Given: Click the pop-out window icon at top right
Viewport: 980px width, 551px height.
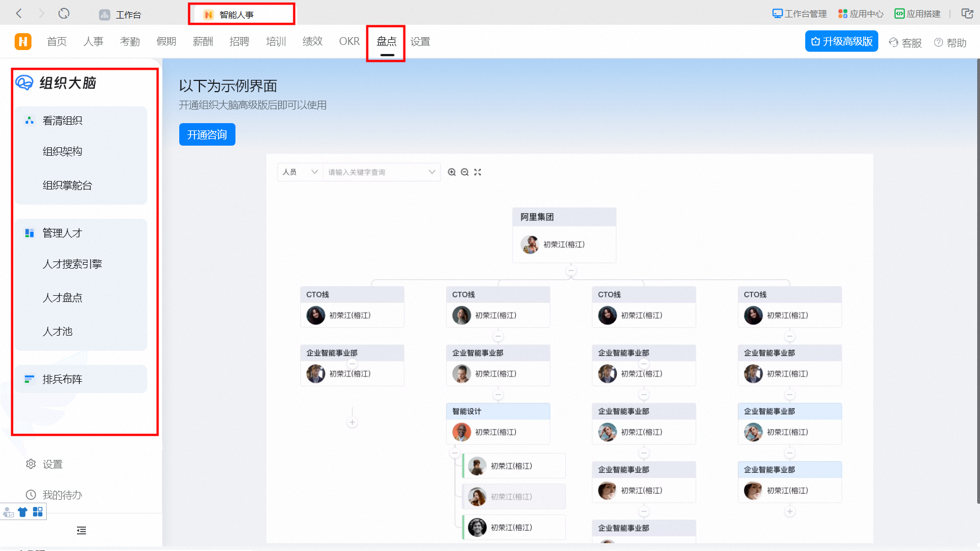Looking at the screenshot, I should tap(967, 13).
